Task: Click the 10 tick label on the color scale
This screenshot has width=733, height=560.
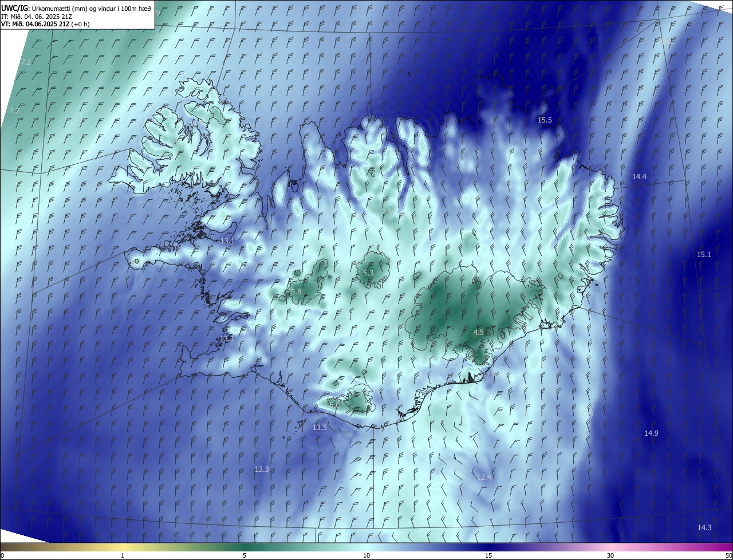Action: (x=366, y=556)
